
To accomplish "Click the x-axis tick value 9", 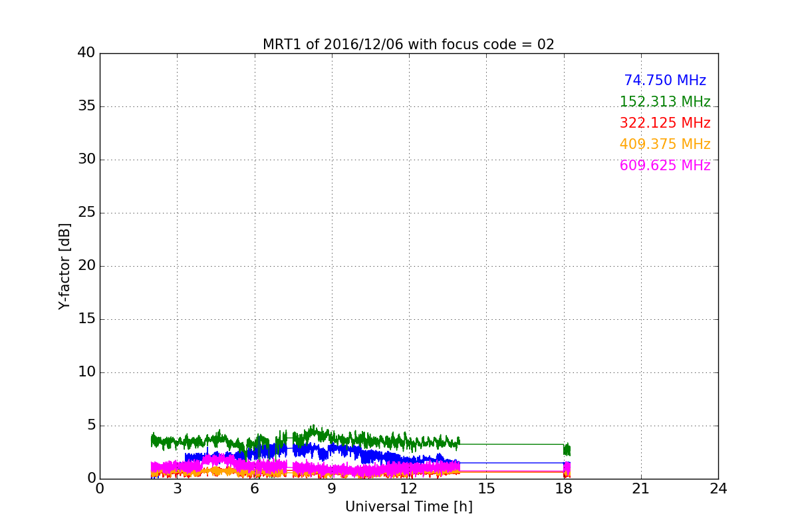I will [x=332, y=489].
